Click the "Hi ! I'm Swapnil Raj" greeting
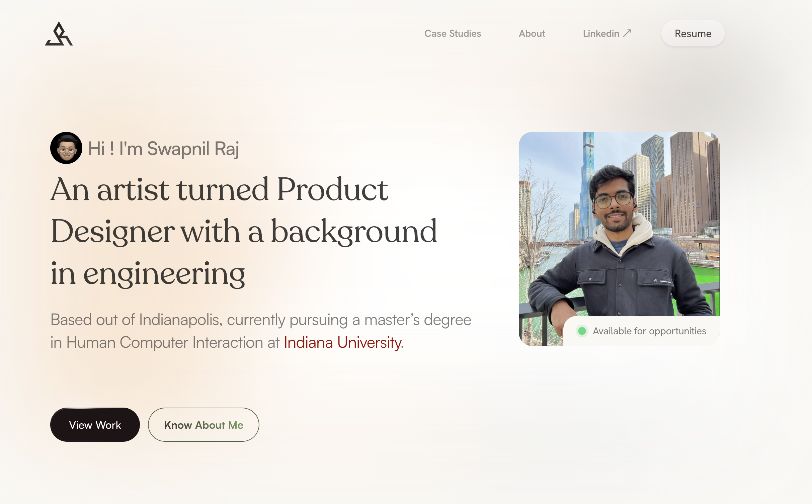Screen dimensions: 812x504 tap(163, 149)
